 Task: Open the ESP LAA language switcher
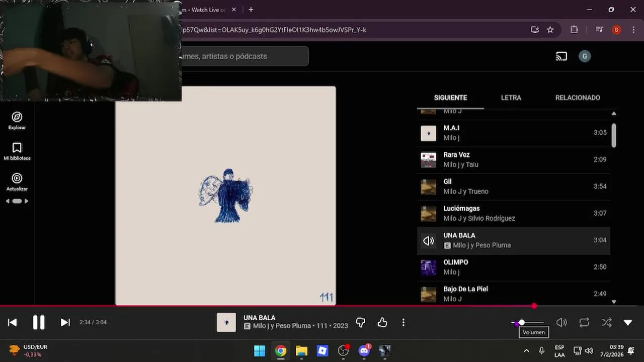pos(559,351)
